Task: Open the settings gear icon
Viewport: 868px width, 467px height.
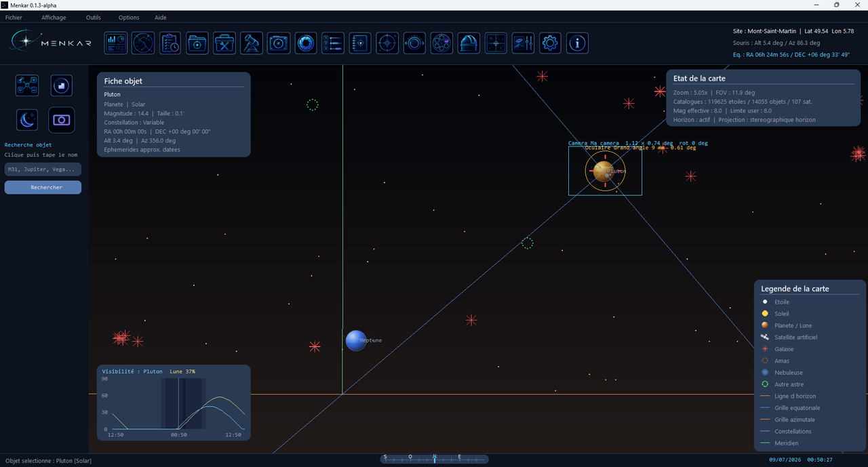Action: (550, 43)
